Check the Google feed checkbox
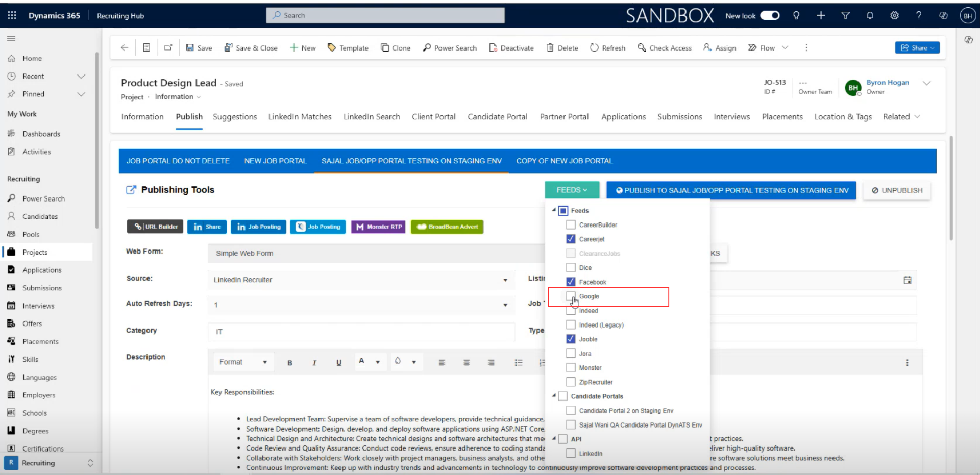 point(571,296)
